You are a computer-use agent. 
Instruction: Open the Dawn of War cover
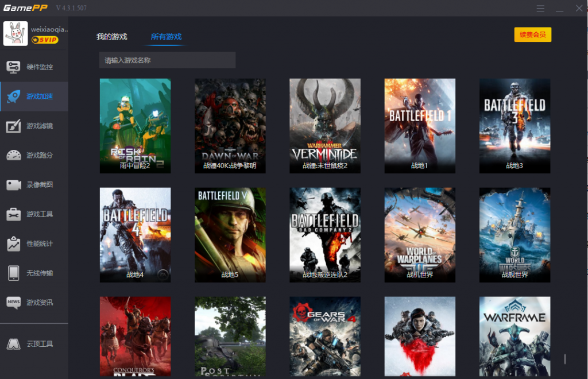click(x=230, y=126)
